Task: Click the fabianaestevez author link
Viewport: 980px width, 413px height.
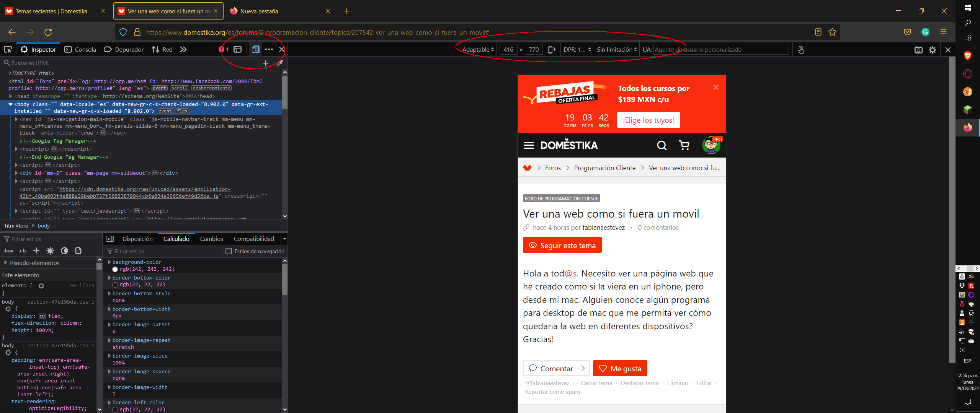Action: (603, 228)
